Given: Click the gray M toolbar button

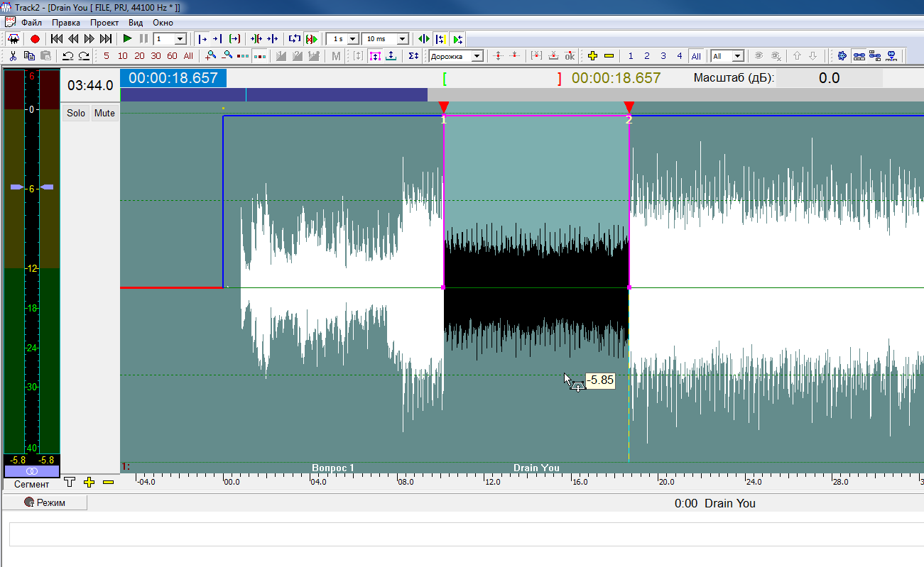Looking at the screenshot, I should point(336,56).
